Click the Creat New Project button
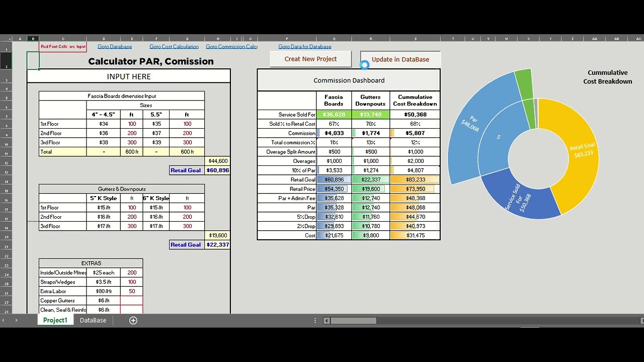The image size is (644, 362). 310,59
